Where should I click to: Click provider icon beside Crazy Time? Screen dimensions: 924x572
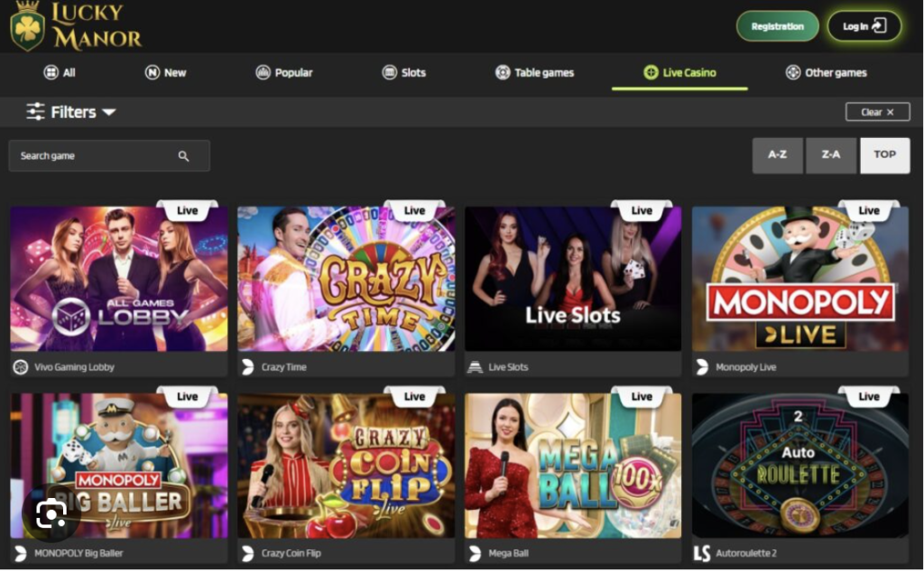pyautogui.click(x=248, y=367)
